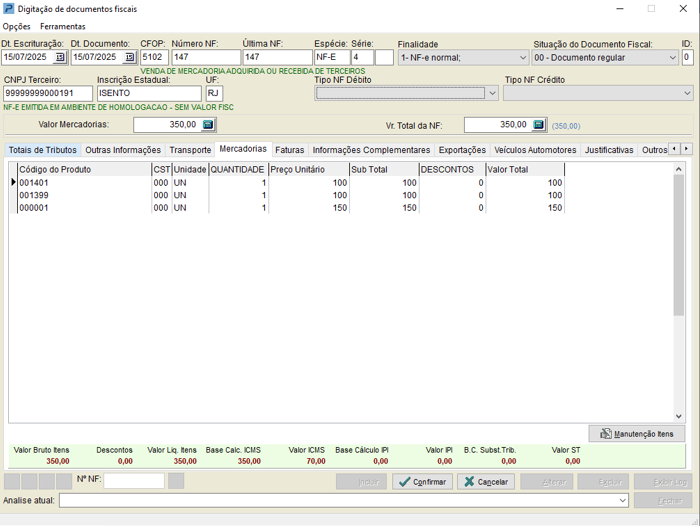
Task: Open calendar picker for Dt. Documento
Action: coord(130,58)
